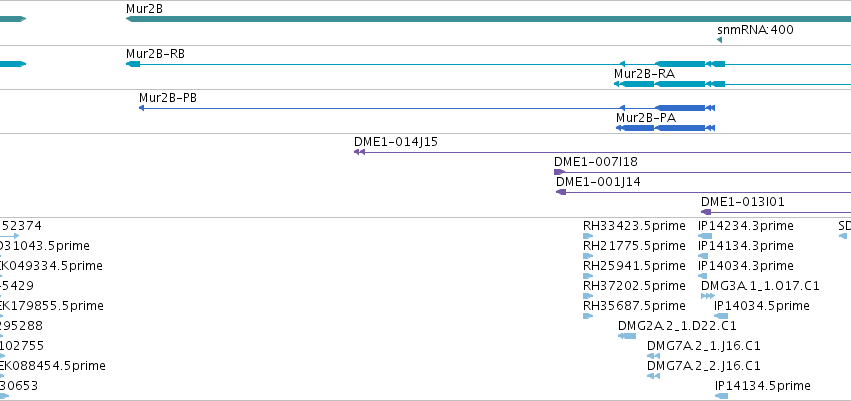Click the DMG7A.2_1.J16.C1 arrow glyph
This screenshot has height=401, width=851.
click(653, 356)
